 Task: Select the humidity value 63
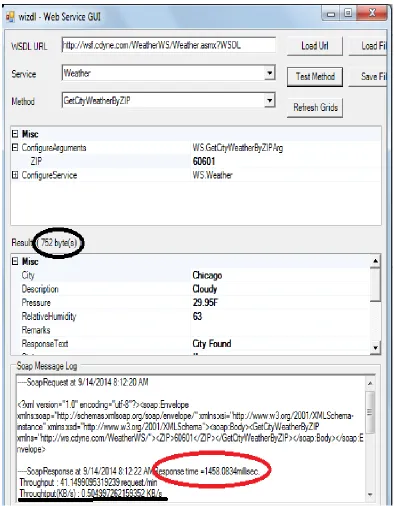coord(197,316)
